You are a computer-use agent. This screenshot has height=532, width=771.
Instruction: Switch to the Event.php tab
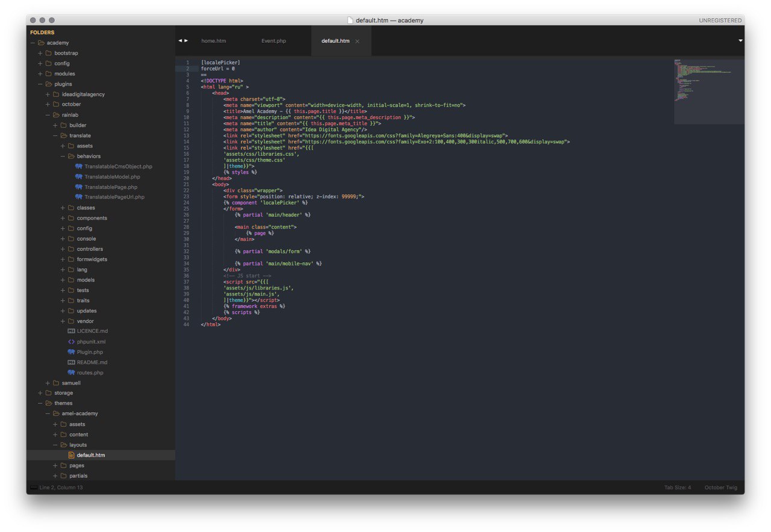pos(273,41)
